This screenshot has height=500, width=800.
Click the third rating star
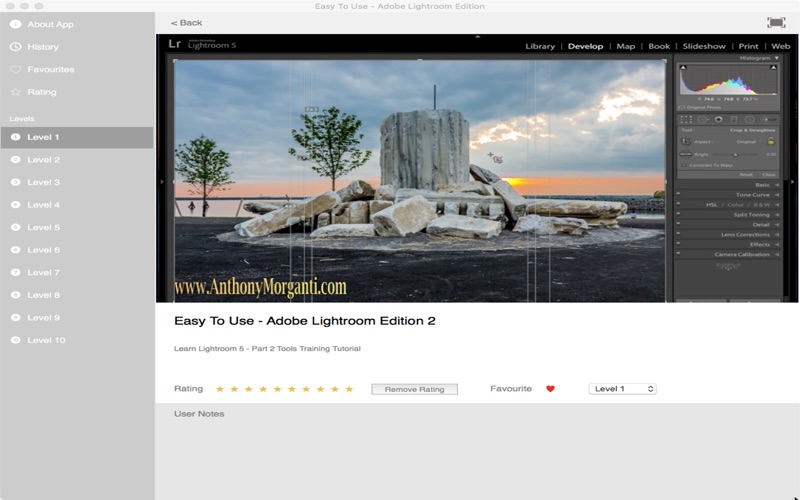(248, 389)
